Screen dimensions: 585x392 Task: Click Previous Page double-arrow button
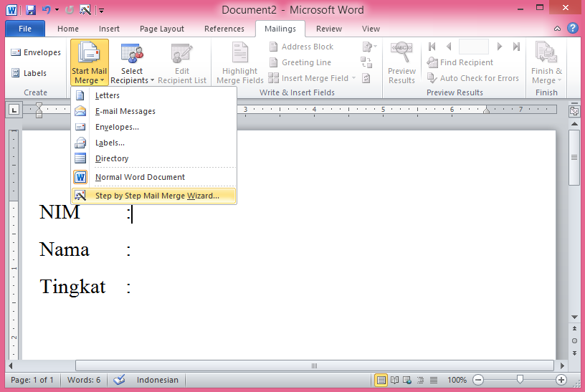pyautogui.click(x=574, y=329)
